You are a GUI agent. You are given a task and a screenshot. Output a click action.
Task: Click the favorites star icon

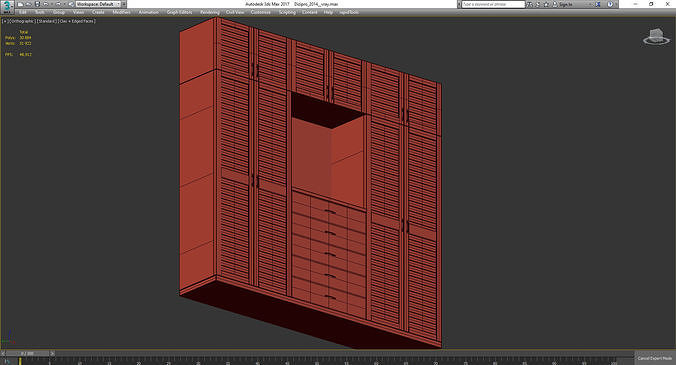546,4
